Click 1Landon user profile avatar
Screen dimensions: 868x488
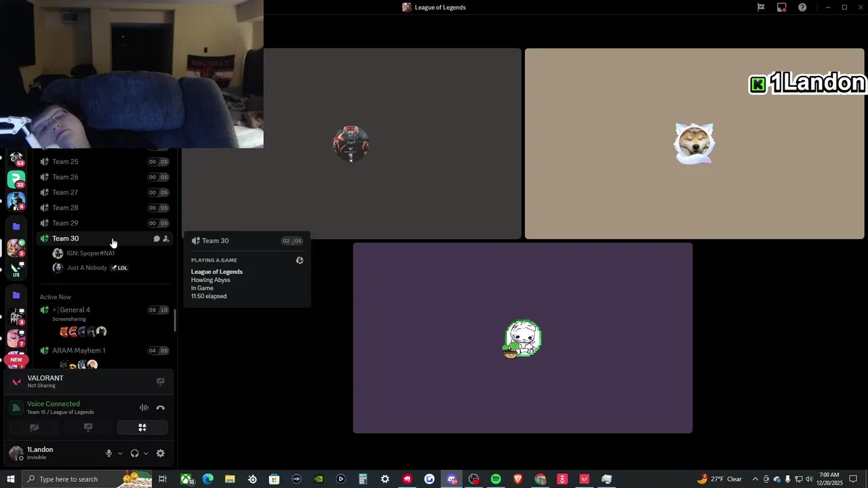(16, 453)
